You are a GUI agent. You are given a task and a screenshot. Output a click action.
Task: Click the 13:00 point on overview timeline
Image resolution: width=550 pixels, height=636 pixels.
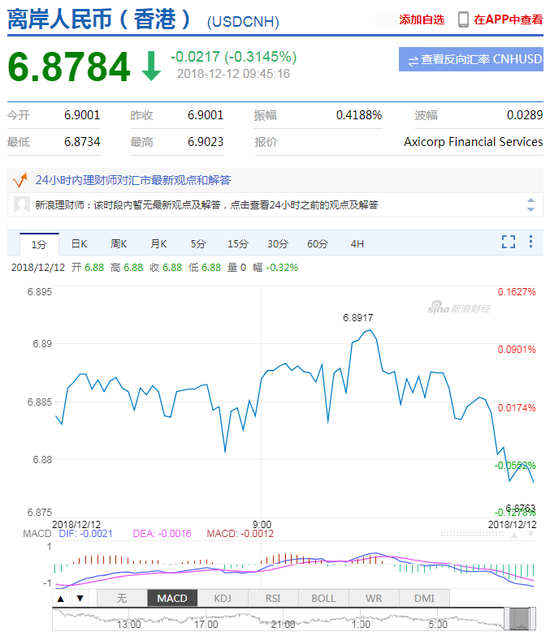[129, 624]
